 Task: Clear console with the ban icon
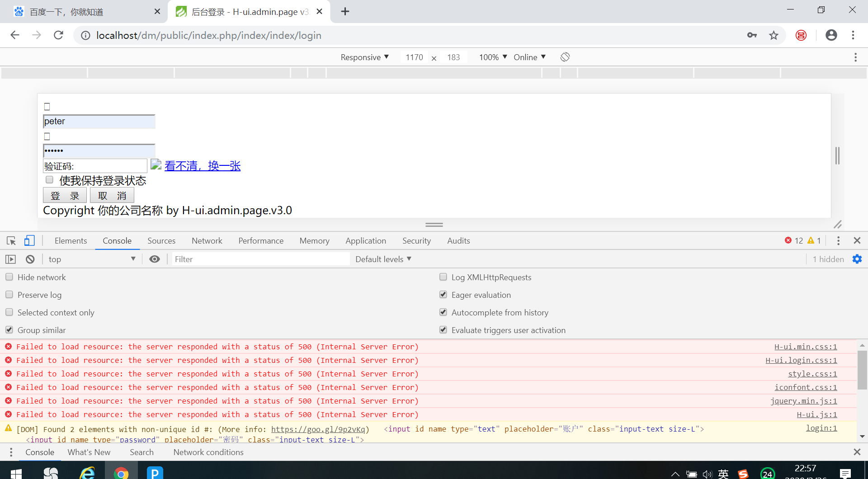tap(30, 259)
